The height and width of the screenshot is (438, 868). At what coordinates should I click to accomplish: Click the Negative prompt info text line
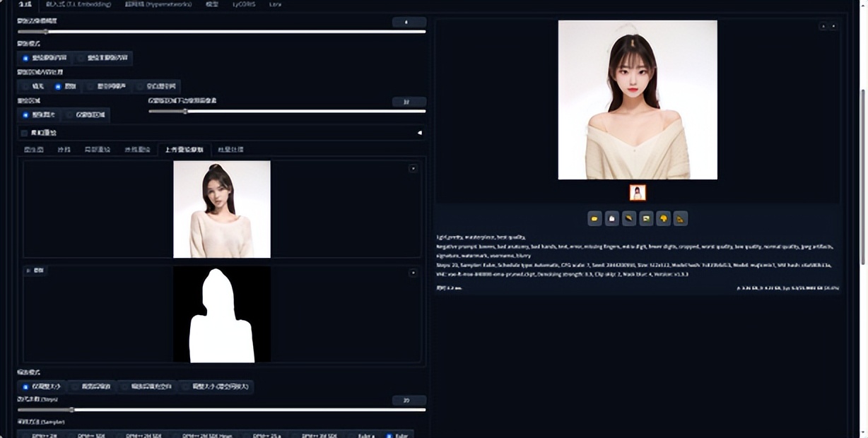point(635,247)
